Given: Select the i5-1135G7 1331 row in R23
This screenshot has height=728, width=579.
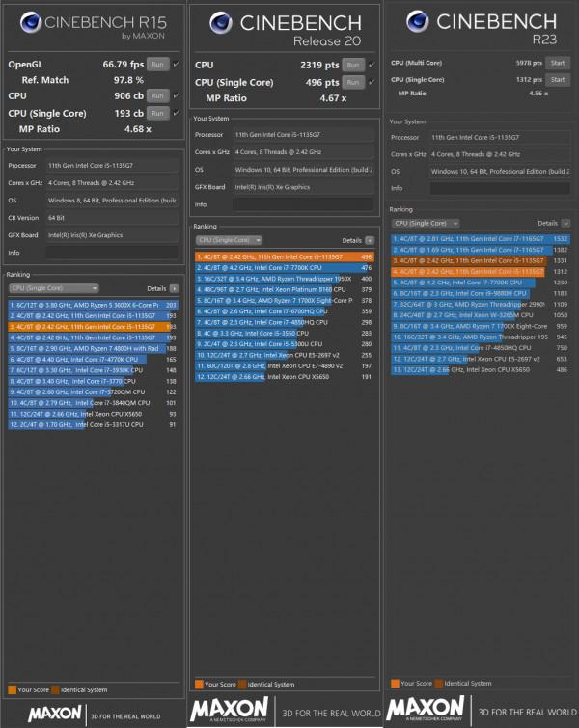Looking at the screenshot, I should [x=481, y=261].
